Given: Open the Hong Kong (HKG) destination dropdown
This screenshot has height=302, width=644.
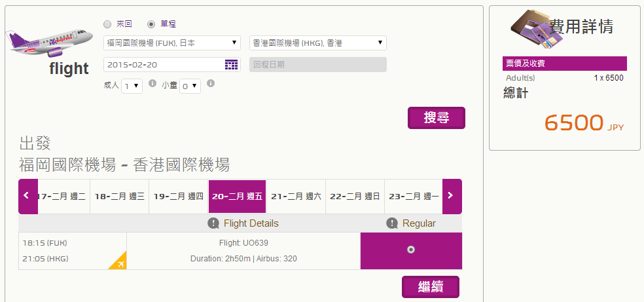Looking at the screenshot, I should point(318,43).
